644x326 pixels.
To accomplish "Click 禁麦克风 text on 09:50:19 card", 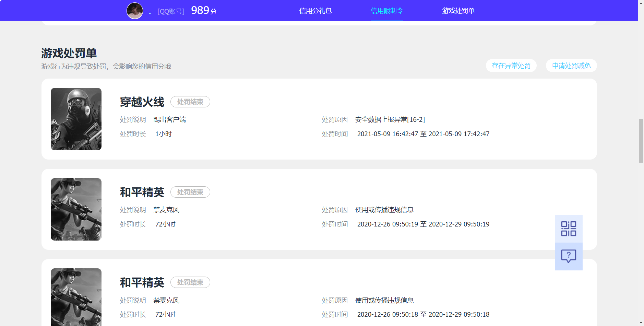I will tap(166, 210).
